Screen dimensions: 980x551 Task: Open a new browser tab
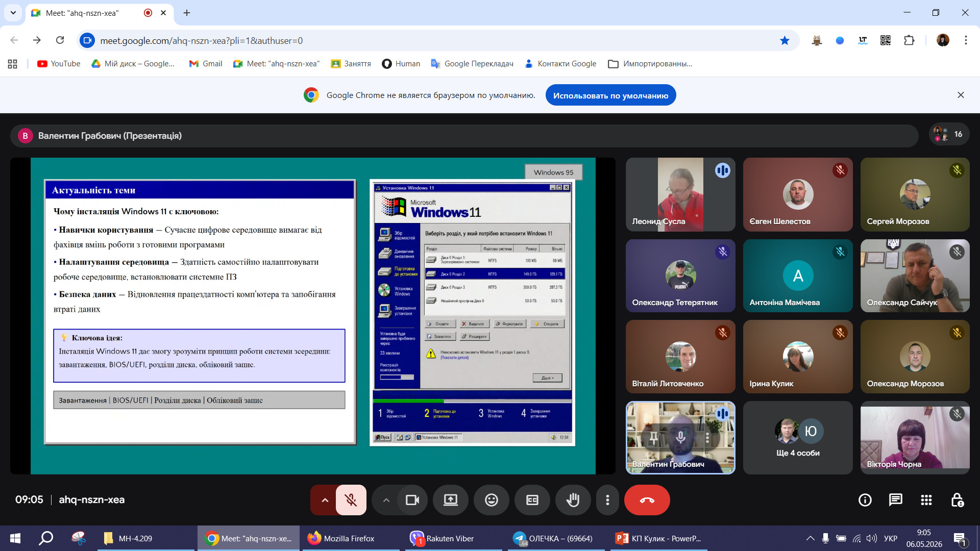(187, 13)
